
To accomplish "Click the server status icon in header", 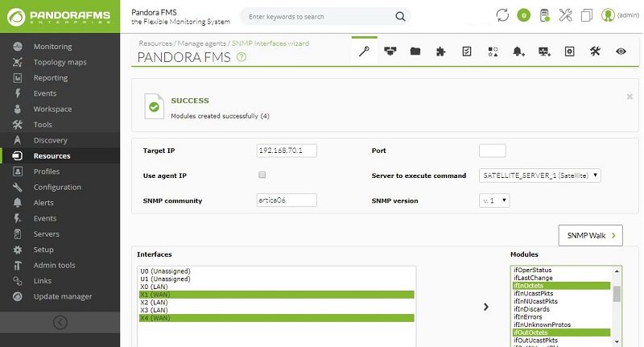I will click(545, 15).
